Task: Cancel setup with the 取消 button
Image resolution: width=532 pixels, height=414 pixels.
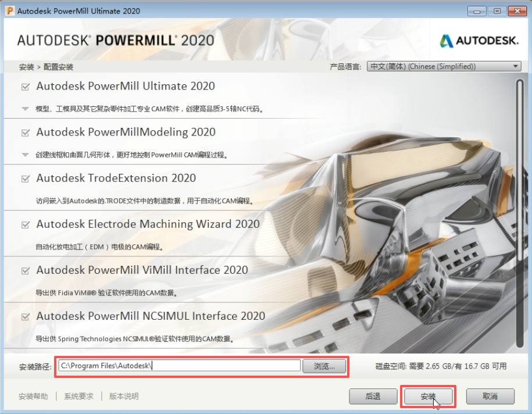Action: click(x=490, y=396)
